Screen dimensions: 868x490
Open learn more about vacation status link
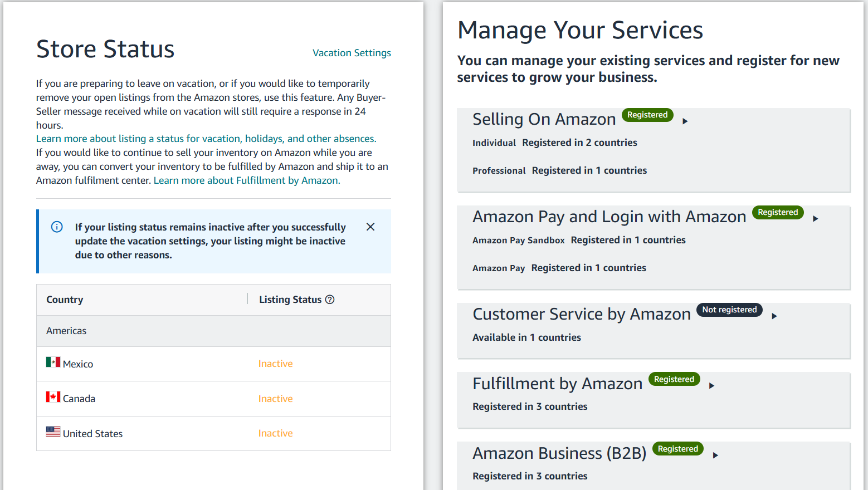click(x=206, y=139)
